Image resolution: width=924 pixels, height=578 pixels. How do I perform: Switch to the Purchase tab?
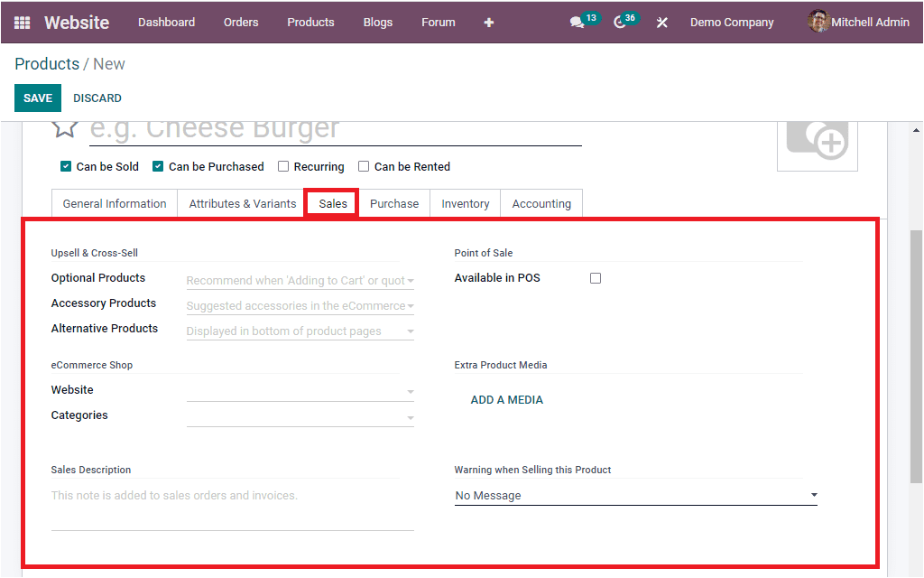coord(394,203)
